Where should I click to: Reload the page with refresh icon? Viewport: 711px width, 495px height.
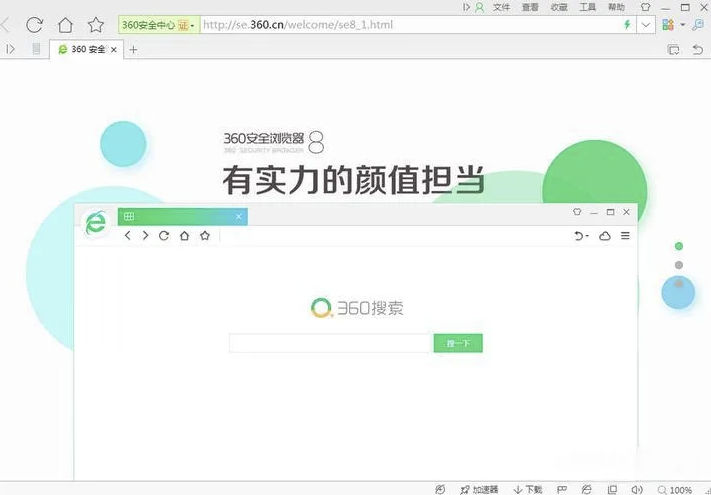pyautogui.click(x=34, y=25)
